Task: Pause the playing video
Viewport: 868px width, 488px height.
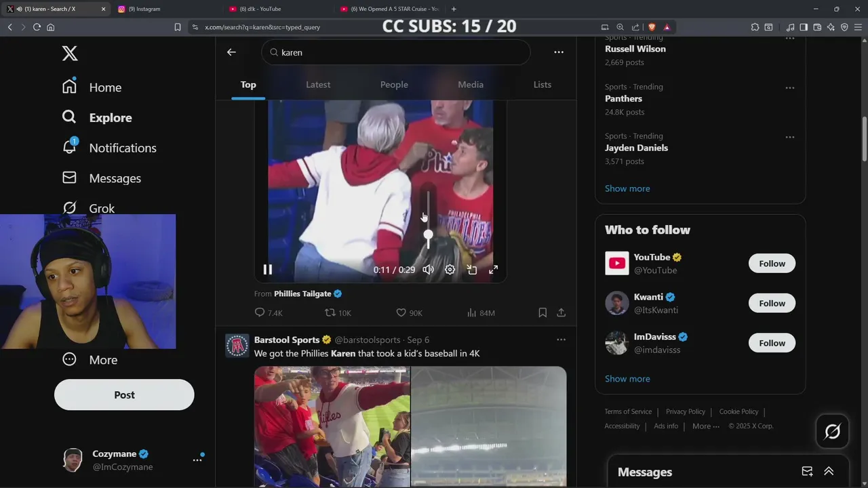Action: (x=268, y=269)
